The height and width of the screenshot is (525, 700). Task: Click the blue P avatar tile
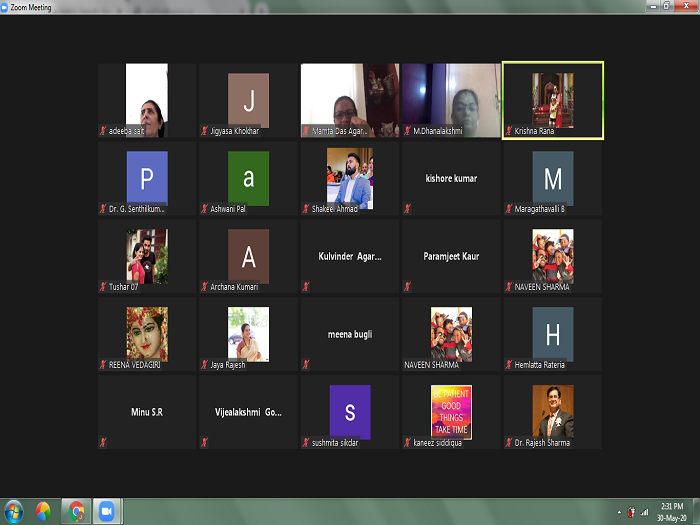tap(147, 178)
